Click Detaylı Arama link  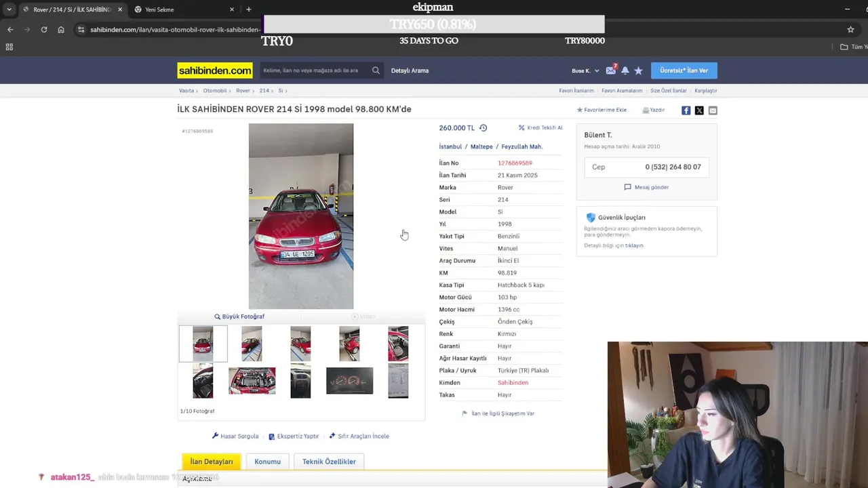pos(410,70)
